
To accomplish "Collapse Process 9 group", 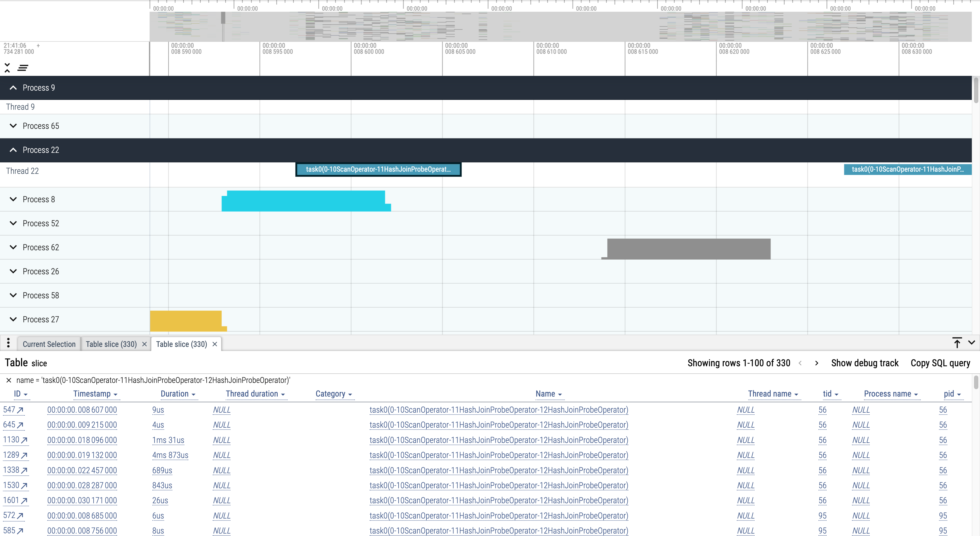I will (13, 88).
